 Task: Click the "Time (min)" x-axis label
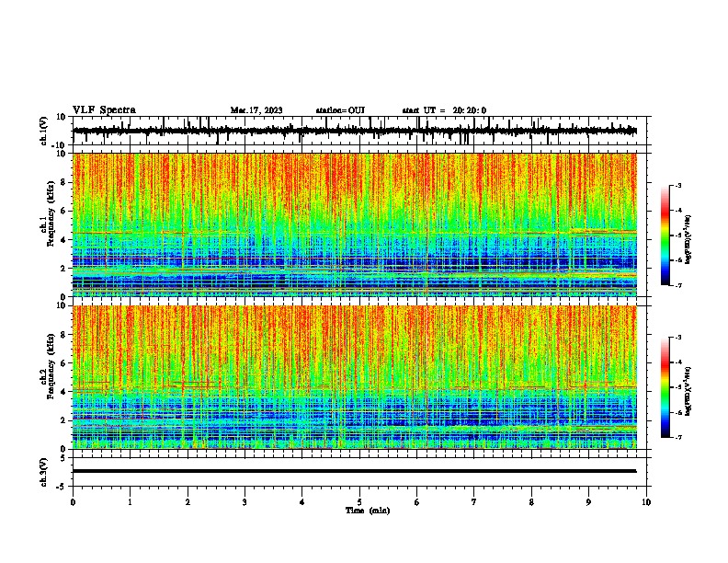click(368, 511)
